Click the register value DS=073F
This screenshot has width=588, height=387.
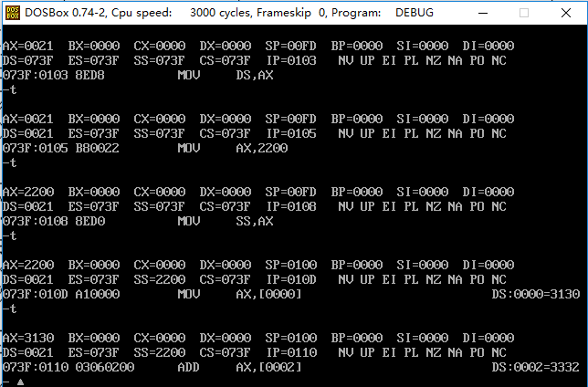28,60
